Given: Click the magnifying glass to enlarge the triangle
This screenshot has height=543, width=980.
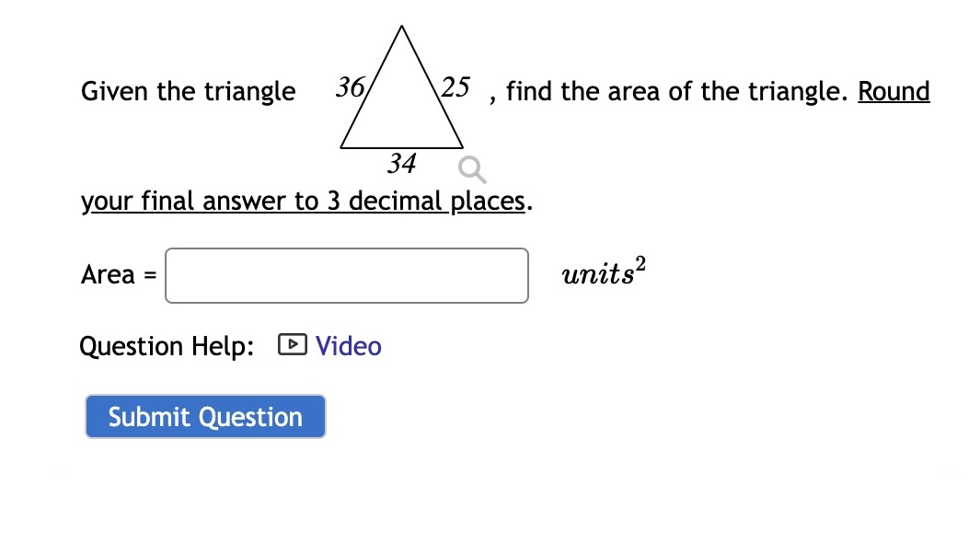Looking at the screenshot, I should 471,169.
